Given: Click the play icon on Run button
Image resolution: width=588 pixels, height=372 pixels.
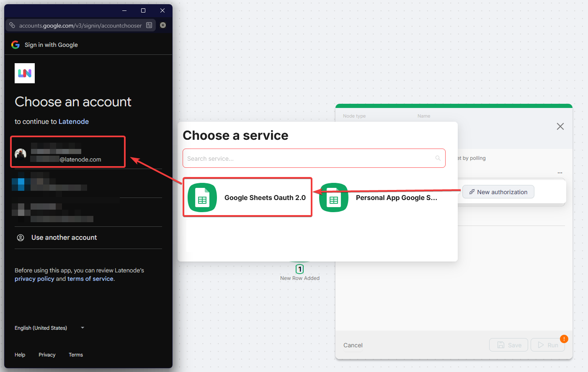Looking at the screenshot, I should click(x=540, y=345).
